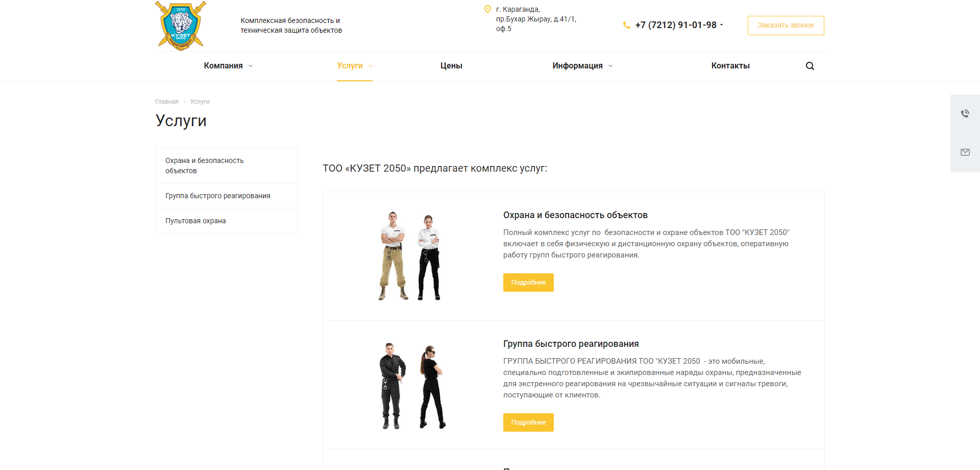Click the KUZET 2050 shield logo

pos(181,26)
